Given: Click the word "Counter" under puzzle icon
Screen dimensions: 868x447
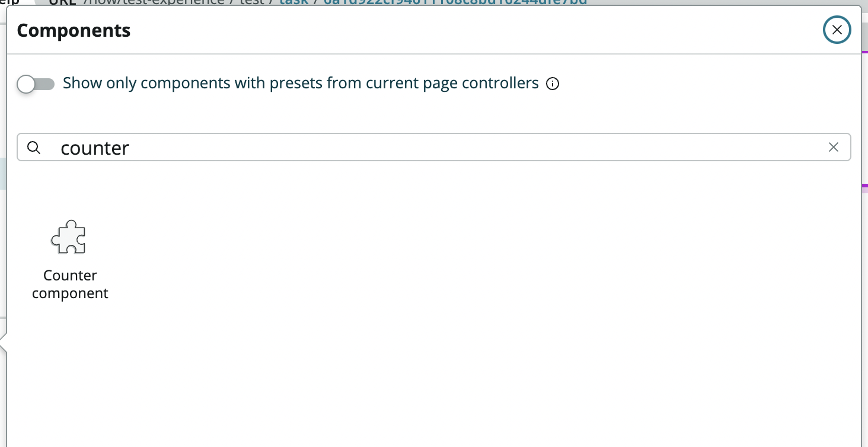Looking at the screenshot, I should pyautogui.click(x=70, y=276).
